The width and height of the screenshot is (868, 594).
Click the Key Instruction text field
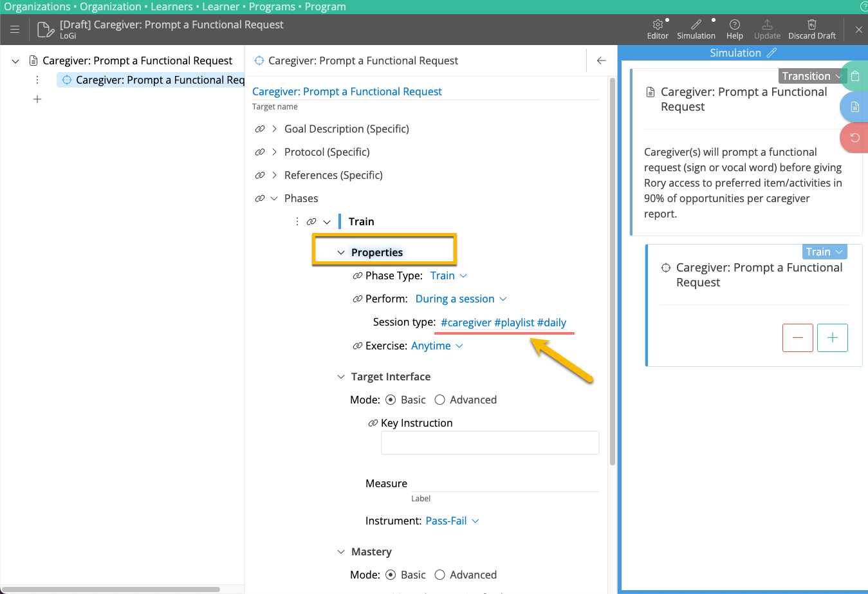click(490, 443)
